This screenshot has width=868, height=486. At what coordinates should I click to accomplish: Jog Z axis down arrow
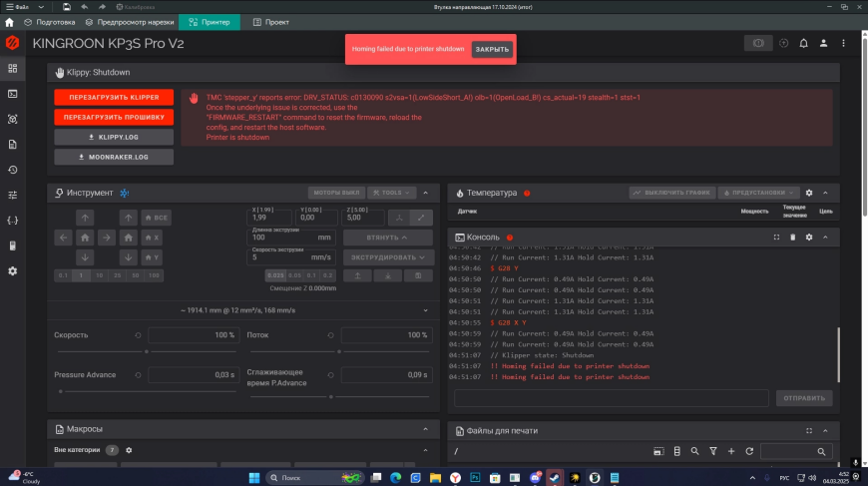coord(129,257)
